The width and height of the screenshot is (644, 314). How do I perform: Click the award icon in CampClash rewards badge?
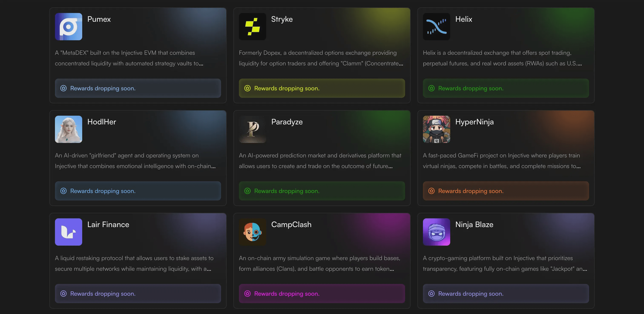tap(247, 294)
